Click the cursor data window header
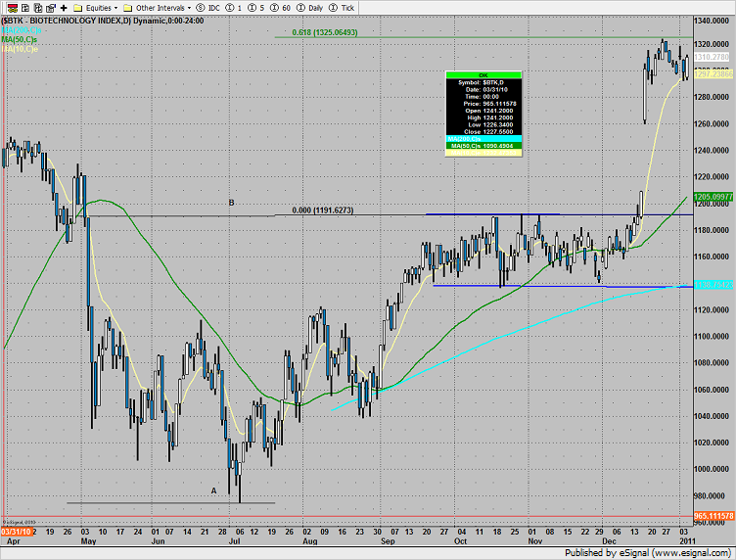The image size is (736, 560). coord(485,73)
